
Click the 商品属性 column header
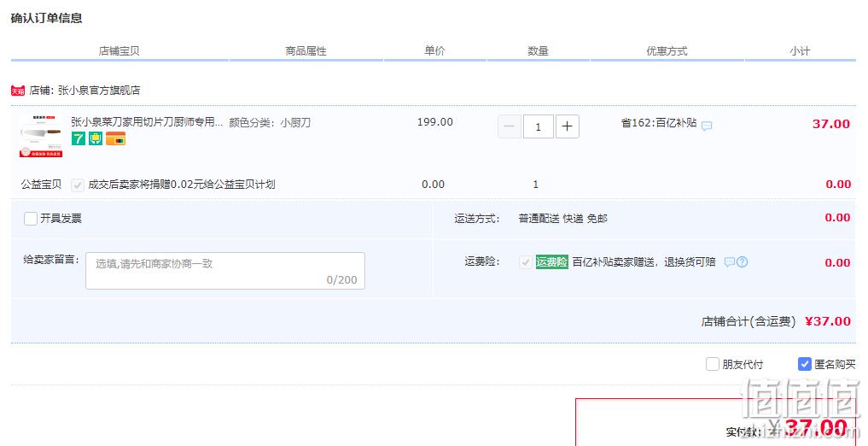[306, 51]
